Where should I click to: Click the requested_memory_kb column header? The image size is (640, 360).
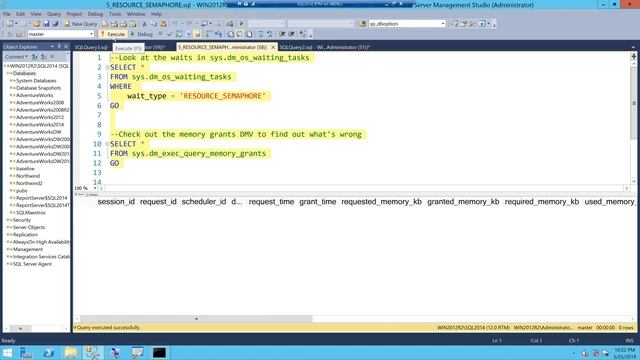tap(382, 202)
